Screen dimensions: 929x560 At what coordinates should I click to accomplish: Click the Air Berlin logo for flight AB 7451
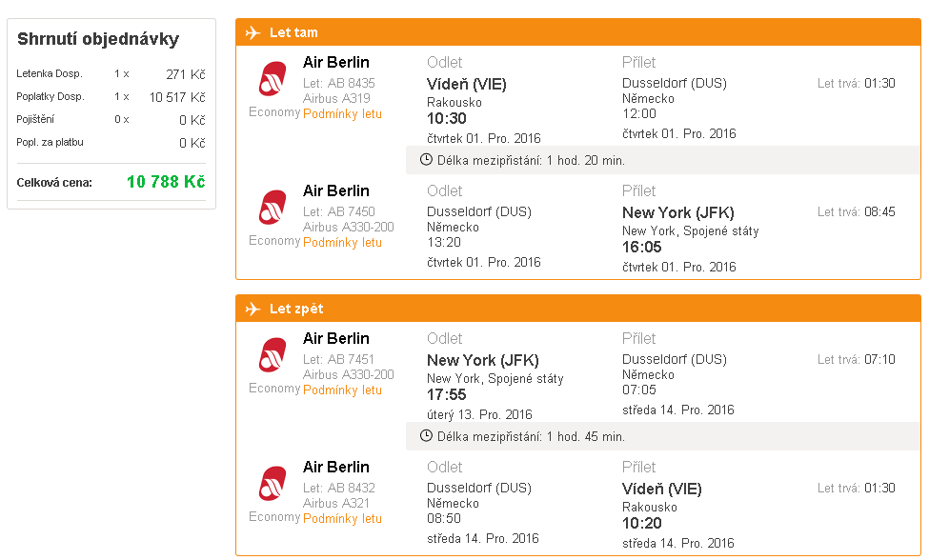(x=273, y=354)
